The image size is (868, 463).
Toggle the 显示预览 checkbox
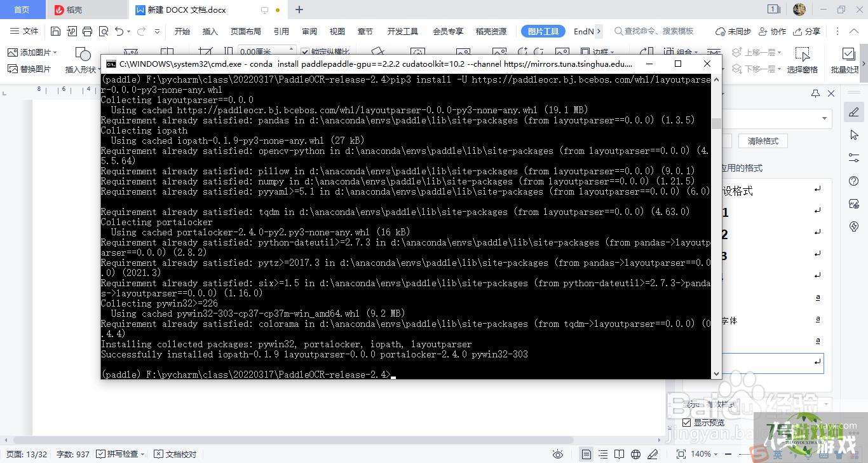[687, 422]
